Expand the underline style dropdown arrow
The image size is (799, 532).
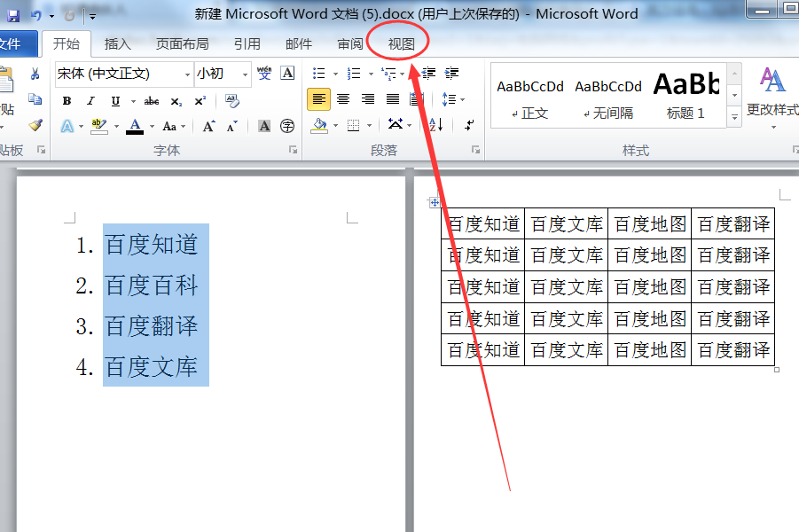click(133, 101)
